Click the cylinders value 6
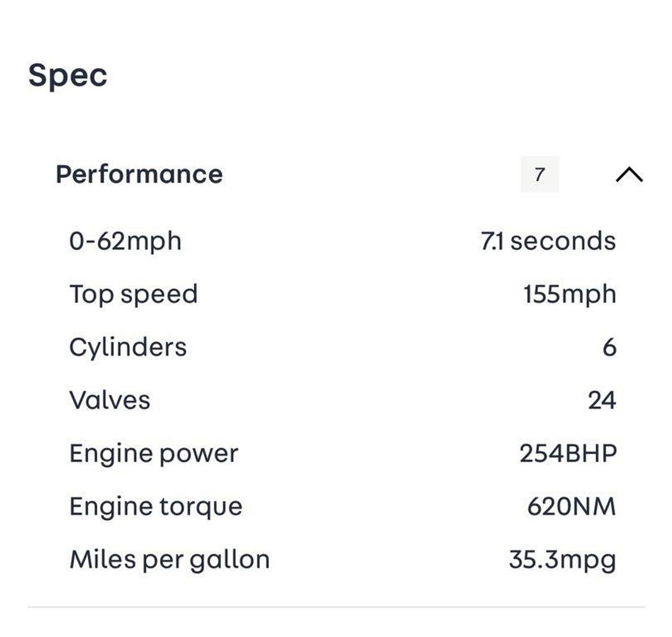This screenshot has height=637, width=672. tap(609, 347)
